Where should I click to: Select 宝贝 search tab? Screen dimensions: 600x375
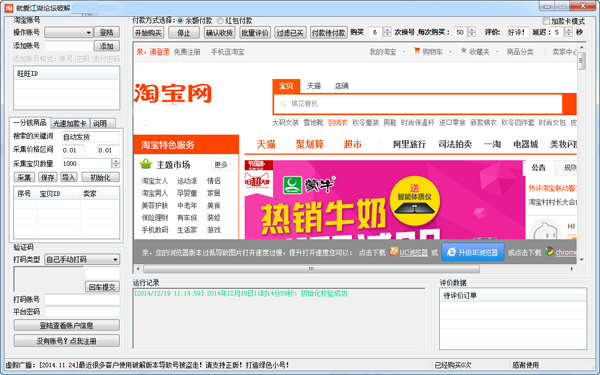click(286, 86)
